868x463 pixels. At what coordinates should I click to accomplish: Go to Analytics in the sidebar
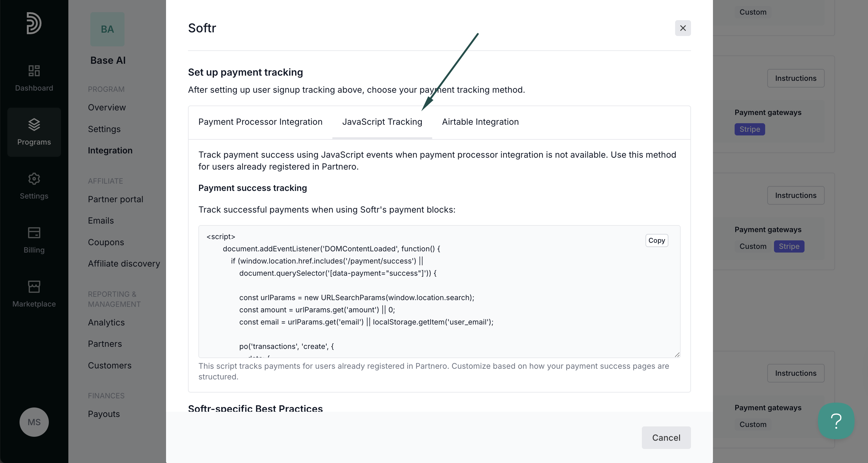coord(107,322)
